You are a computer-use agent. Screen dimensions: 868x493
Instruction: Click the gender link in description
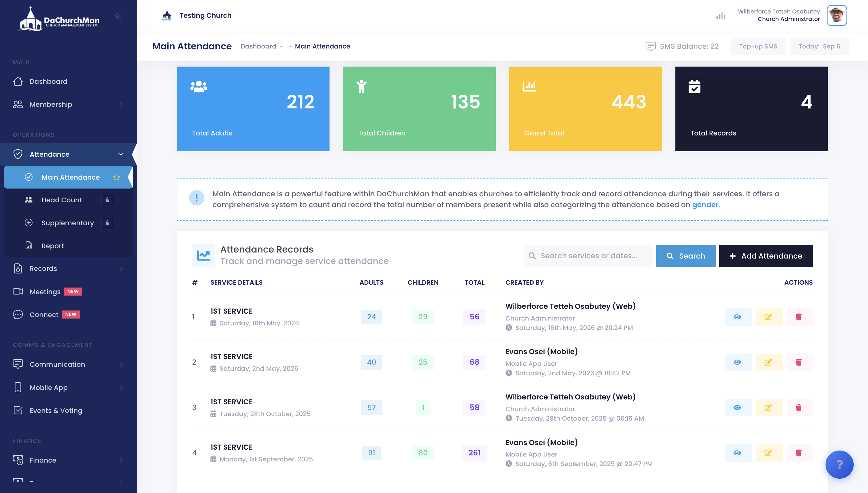pyautogui.click(x=706, y=205)
